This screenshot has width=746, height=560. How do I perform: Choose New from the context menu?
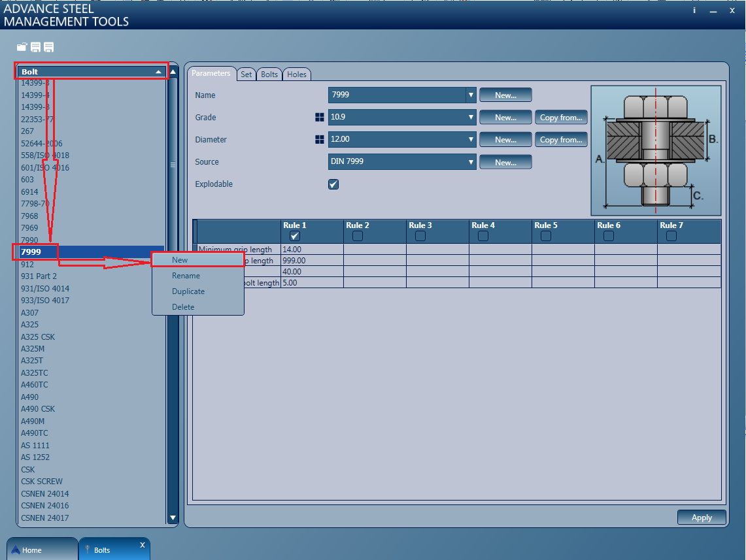click(x=198, y=260)
